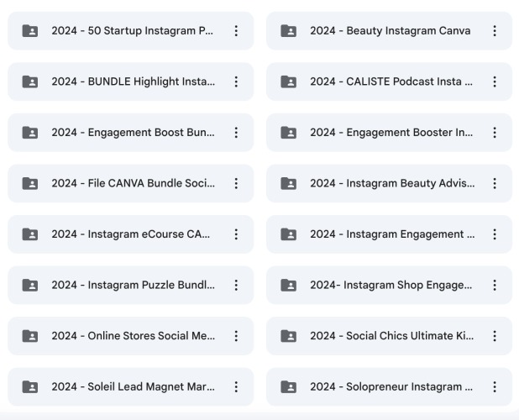This screenshot has height=420, width=519.
Task: Expand options for Instagram Engagement folder
Action: tap(495, 234)
